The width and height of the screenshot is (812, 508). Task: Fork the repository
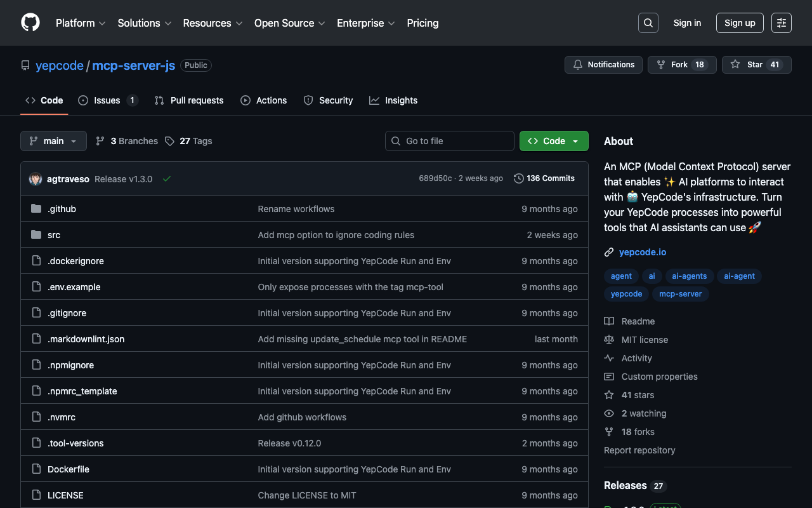(x=681, y=65)
